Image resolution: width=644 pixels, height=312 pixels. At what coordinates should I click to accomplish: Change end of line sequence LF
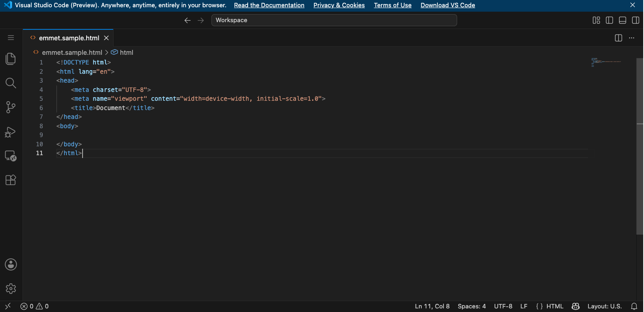[x=524, y=306]
